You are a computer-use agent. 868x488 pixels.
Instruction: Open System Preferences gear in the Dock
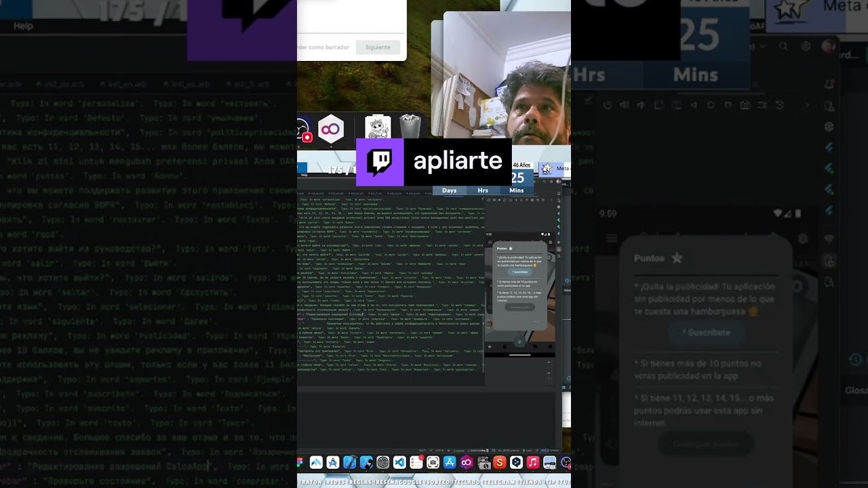click(383, 462)
